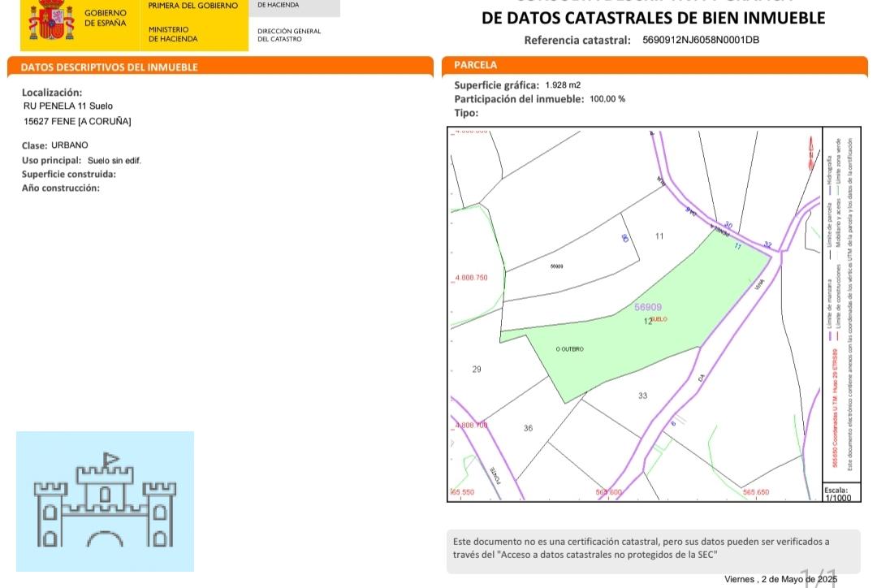Click the 'GOBIERNO DE ESPAÑA' text
The width and height of the screenshot is (877, 588).
[105, 18]
